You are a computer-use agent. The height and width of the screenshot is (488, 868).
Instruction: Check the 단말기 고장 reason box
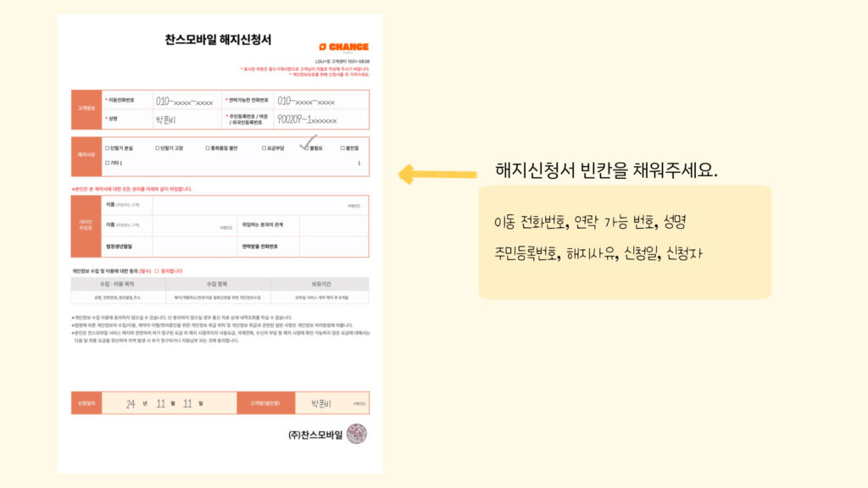click(157, 148)
